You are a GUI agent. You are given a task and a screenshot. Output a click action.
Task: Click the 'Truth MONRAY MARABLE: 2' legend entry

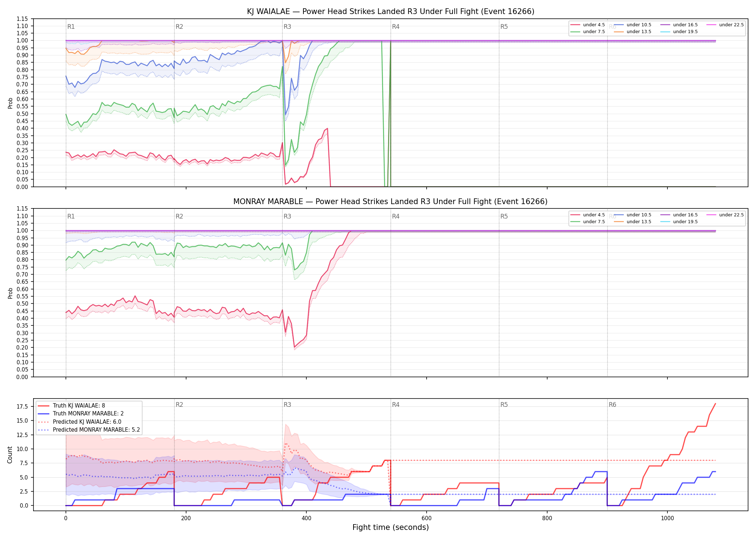point(81,414)
